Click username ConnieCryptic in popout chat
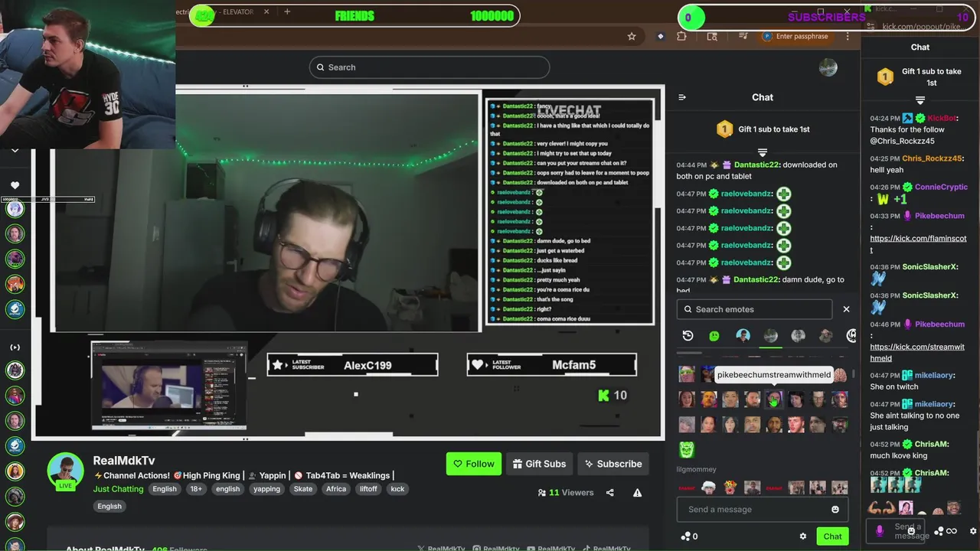The width and height of the screenshot is (980, 551). 942,187
